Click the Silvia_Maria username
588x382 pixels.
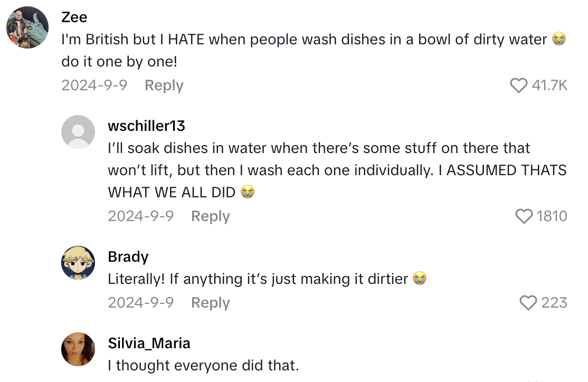click(x=149, y=343)
